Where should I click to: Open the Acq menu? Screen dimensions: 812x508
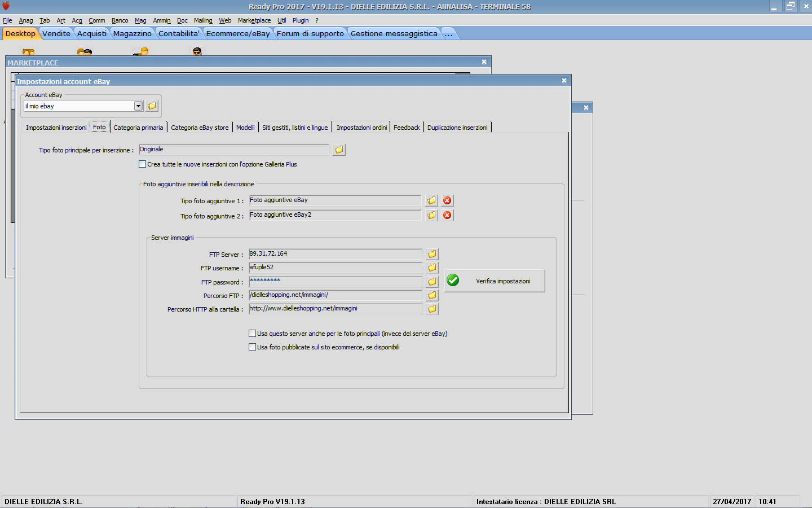[x=77, y=20]
